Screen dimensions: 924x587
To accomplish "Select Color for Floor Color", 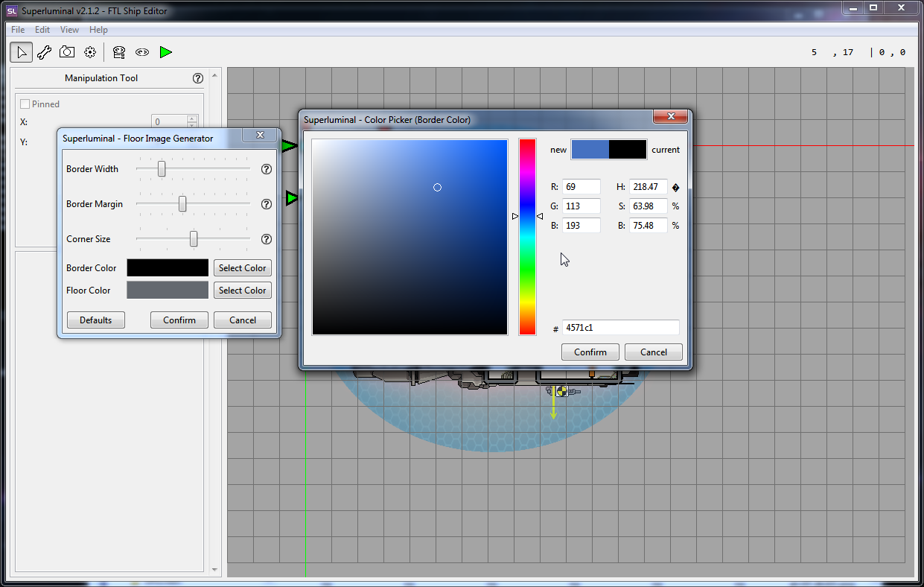I will pos(243,291).
